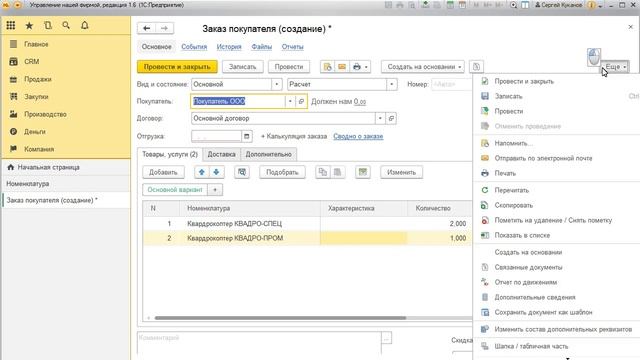Open the Сводно о заказе link
The height and width of the screenshot is (360, 640).
(358, 136)
